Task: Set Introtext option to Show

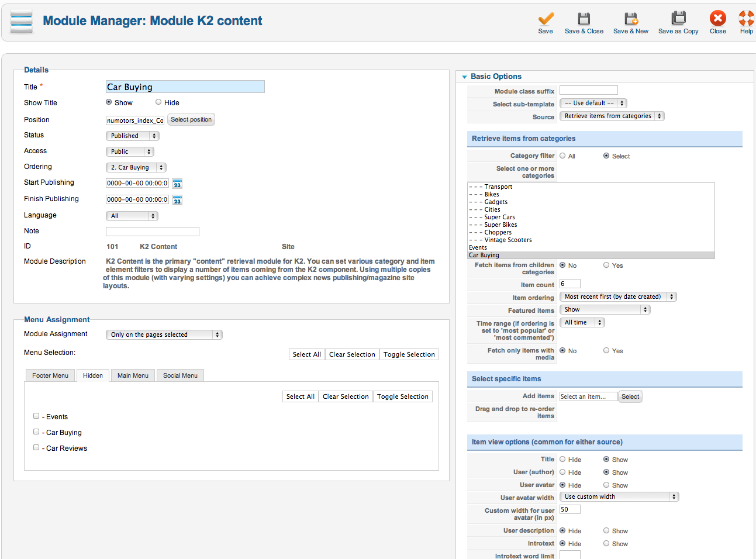Action: coord(606,543)
